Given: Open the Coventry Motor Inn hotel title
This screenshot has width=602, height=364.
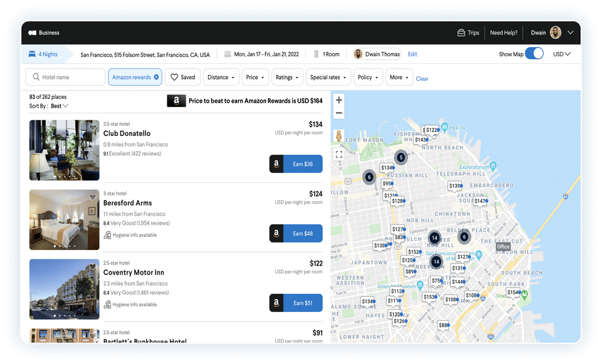Looking at the screenshot, I should point(134,273).
